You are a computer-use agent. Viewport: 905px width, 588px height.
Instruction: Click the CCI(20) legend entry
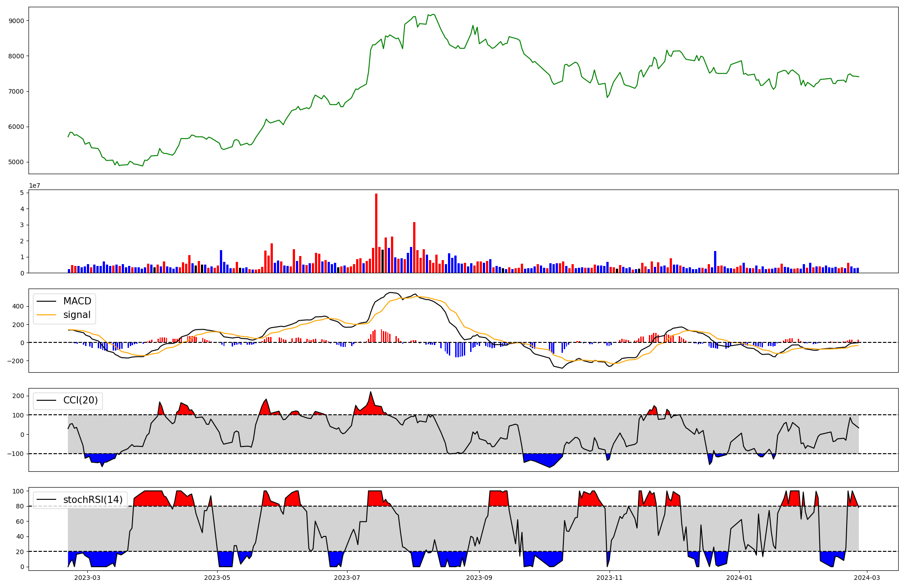pyautogui.click(x=80, y=400)
